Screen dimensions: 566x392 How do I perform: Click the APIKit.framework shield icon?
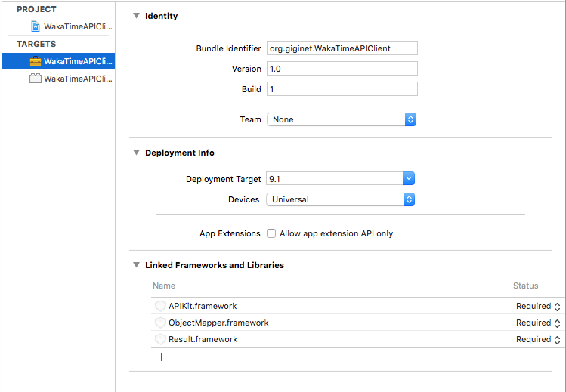tap(160, 306)
